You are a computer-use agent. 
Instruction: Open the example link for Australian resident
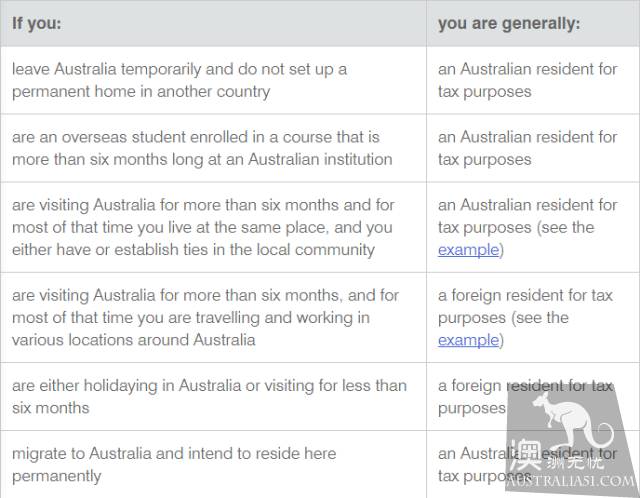[x=468, y=250]
